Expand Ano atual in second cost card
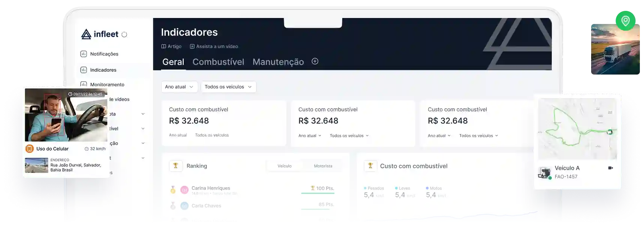The width and height of the screenshot is (644, 227). tap(310, 136)
